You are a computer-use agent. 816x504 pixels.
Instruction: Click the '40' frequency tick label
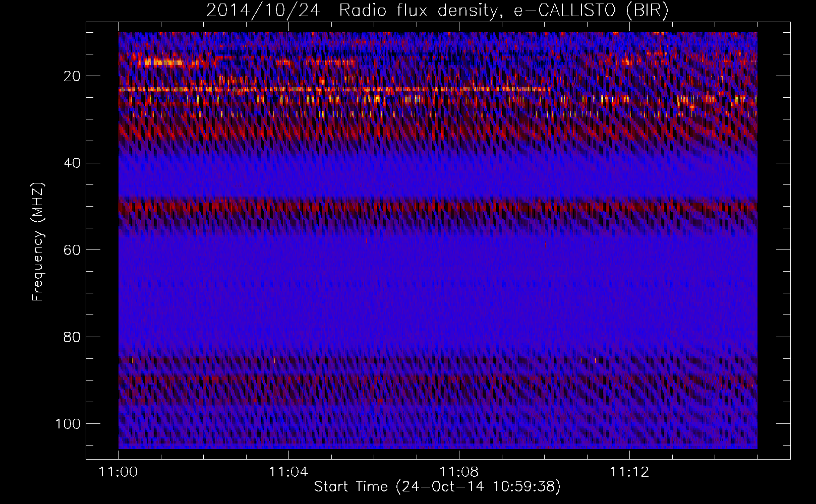coord(73,163)
